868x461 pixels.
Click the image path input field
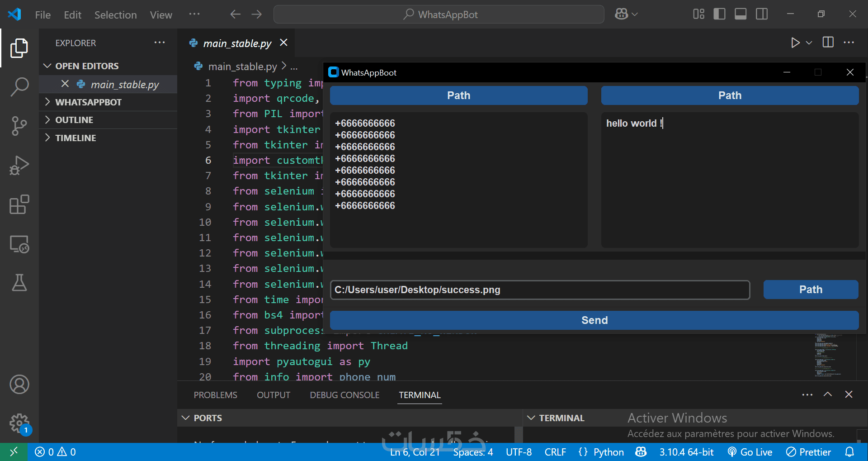tap(540, 290)
